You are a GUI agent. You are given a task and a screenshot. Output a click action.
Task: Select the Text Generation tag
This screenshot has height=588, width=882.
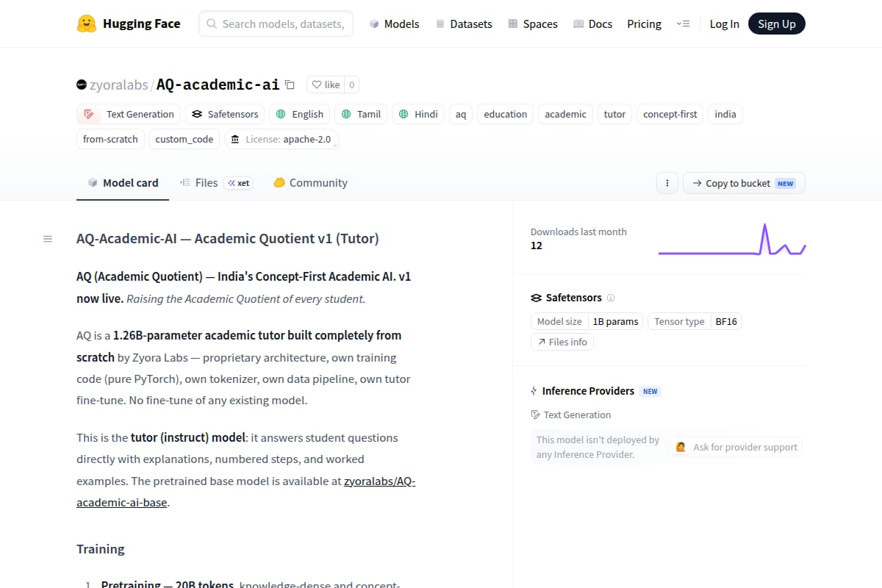129,114
